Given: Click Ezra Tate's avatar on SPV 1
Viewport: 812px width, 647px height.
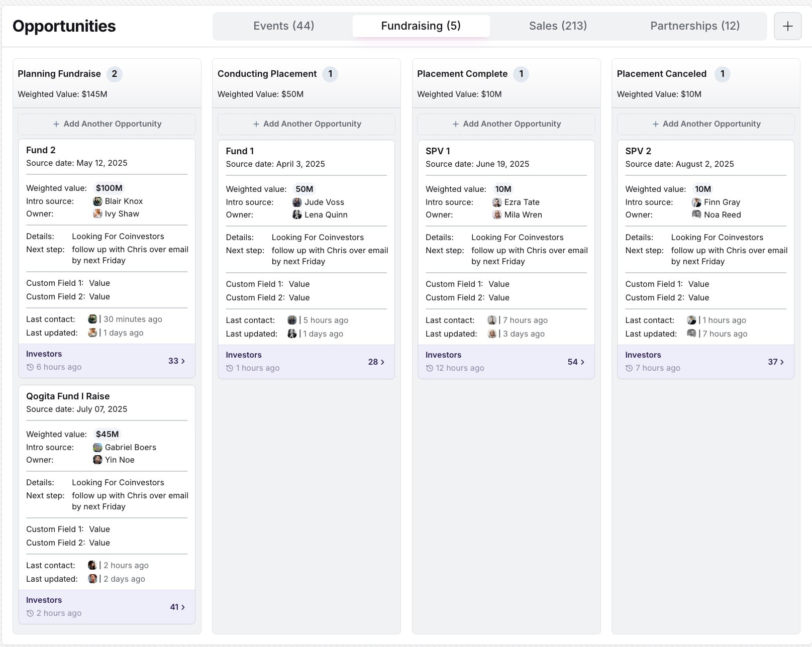Looking at the screenshot, I should click(497, 202).
